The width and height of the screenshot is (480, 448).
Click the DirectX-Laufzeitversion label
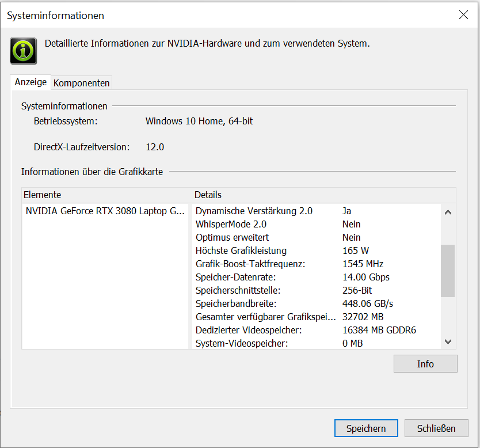82,147
